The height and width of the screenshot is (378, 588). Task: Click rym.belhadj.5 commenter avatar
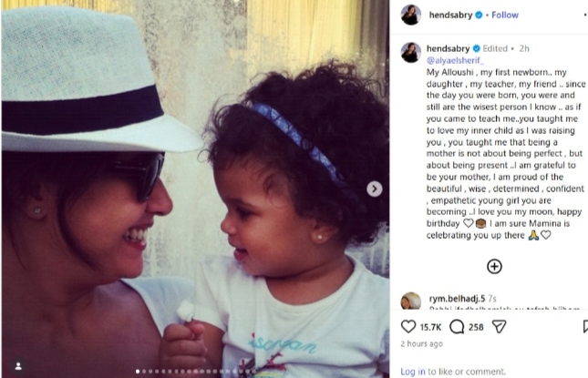pyautogui.click(x=410, y=301)
